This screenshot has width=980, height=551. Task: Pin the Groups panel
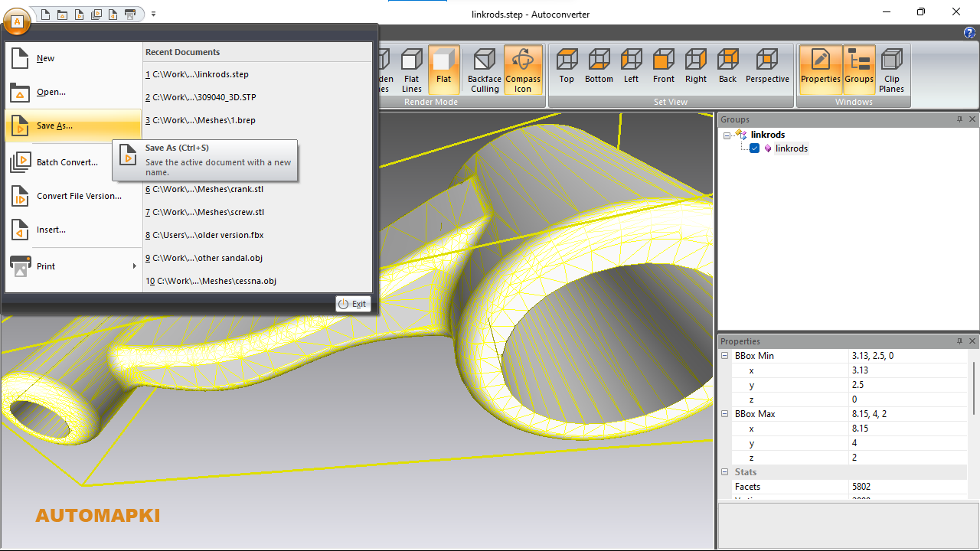pyautogui.click(x=959, y=119)
